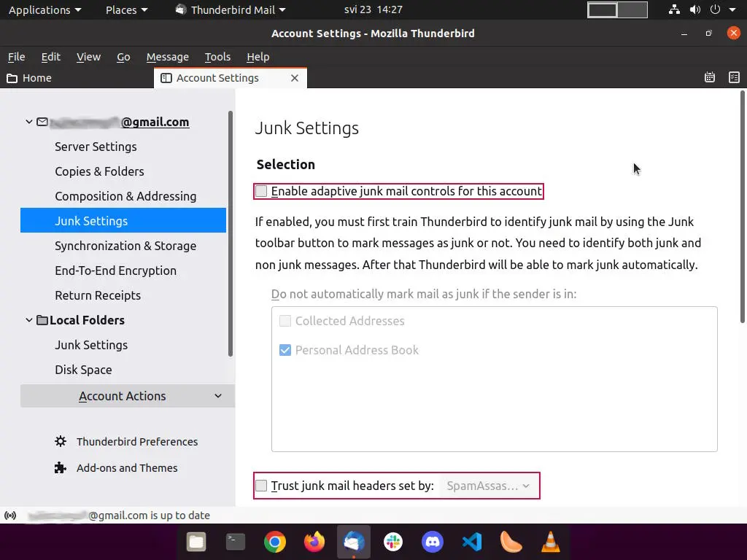The width and height of the screenshot is (747, 560).
Task: Launch Terminal from the dock
Action: point(236,542)
